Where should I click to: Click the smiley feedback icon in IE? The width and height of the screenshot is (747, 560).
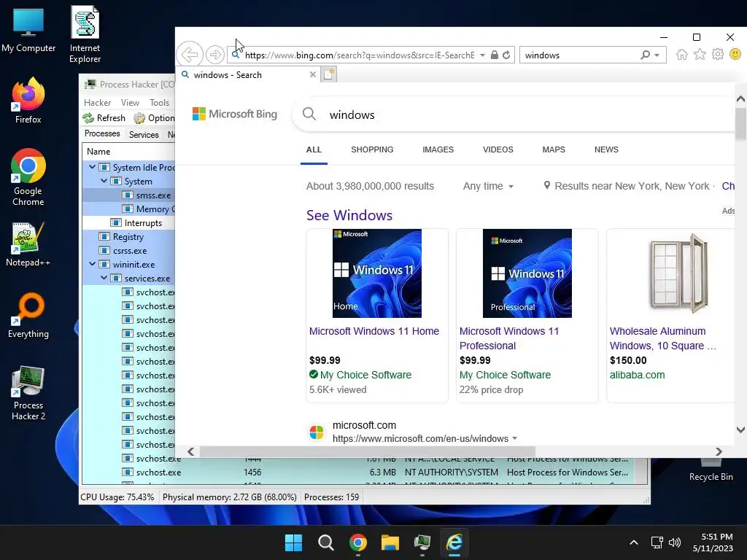coord(735,54)
